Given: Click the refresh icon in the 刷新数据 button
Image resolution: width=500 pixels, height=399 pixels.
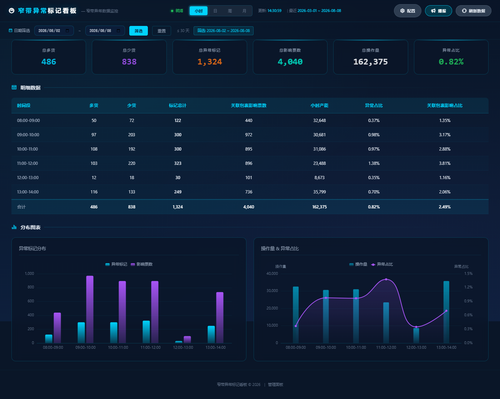Looking at the screenshot, I should 464,11.
